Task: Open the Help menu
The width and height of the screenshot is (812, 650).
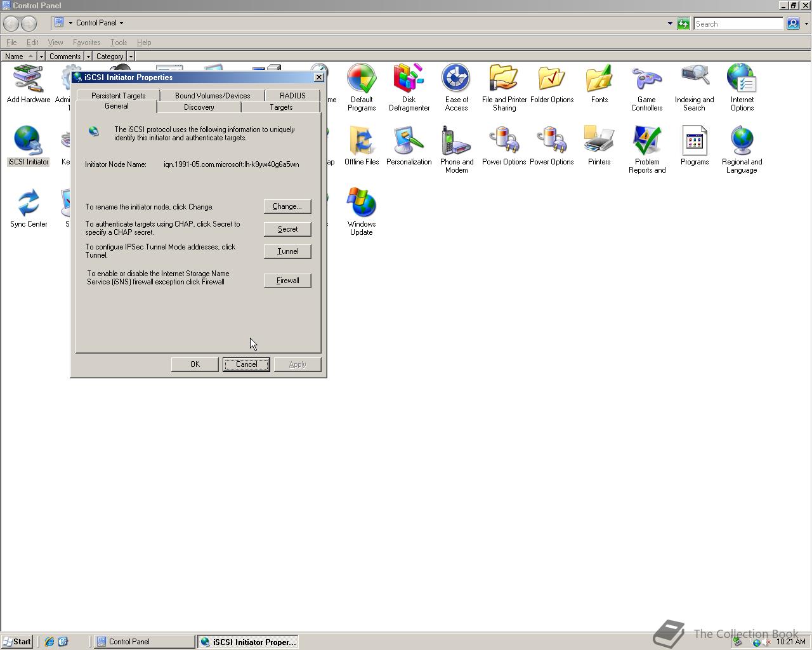Action: coord(144,43)
